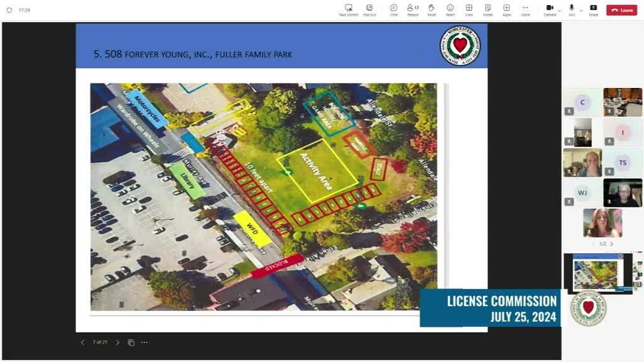Viewport: 644px width, 362px height.
Task: Select participant tile with initial I
Action: coord(623,133)
